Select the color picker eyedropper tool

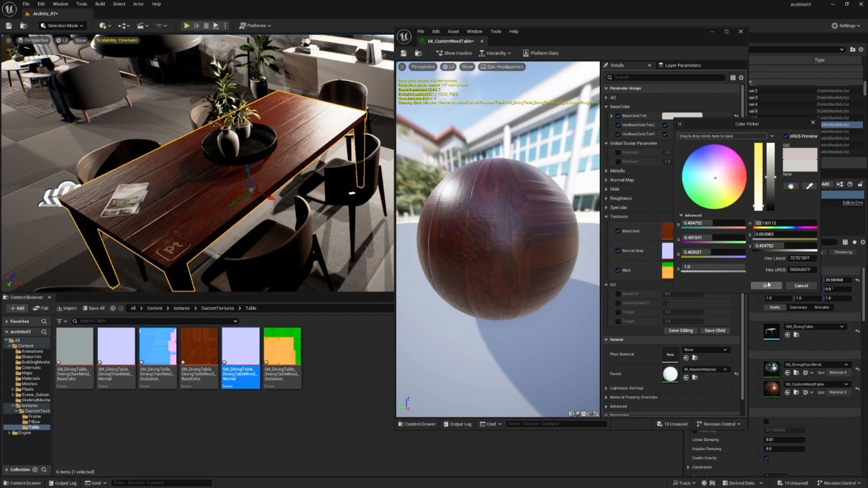[x=809, y=186]
